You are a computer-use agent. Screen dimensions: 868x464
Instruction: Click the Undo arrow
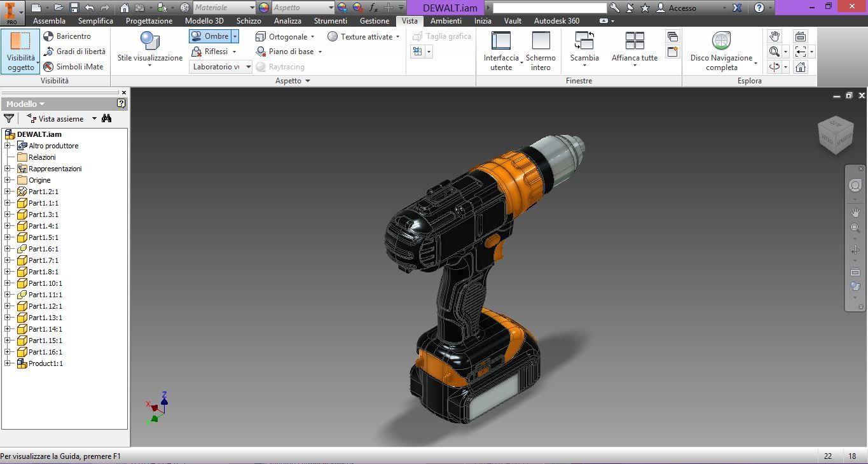[89, 8]
